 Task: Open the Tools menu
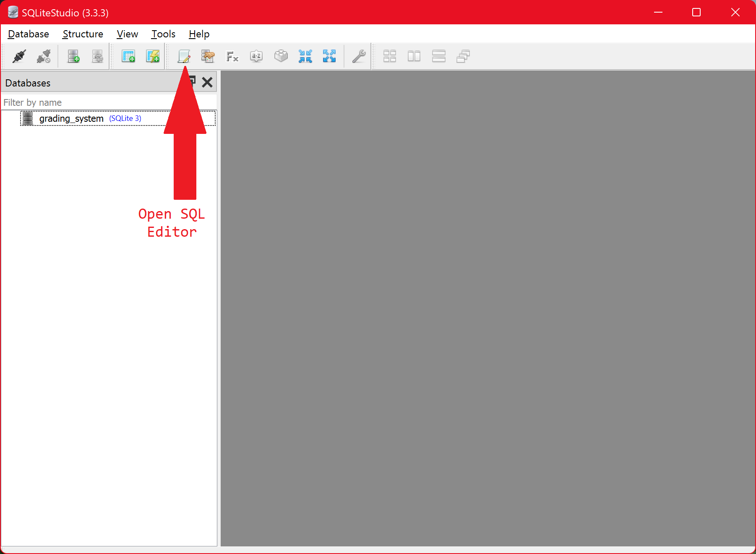[163, 34]
